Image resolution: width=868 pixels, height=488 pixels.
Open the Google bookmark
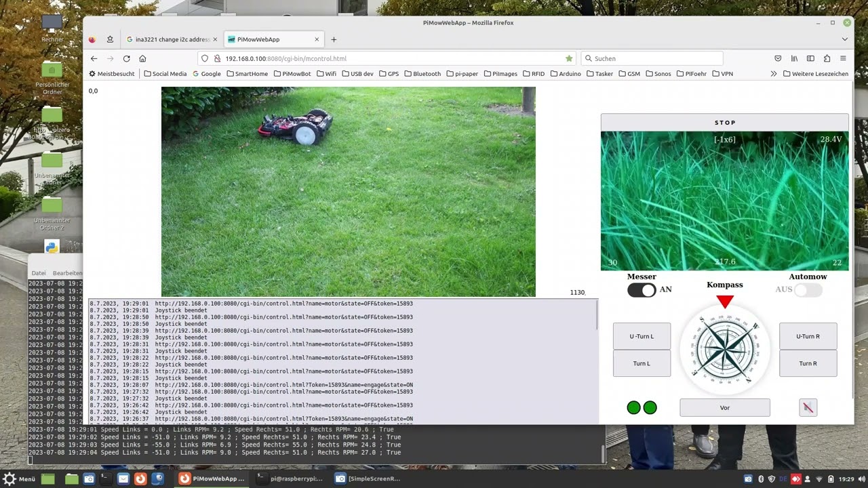tap(206, 73)
